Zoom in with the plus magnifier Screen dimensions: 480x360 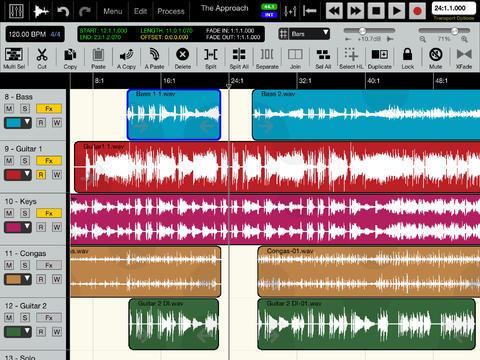pyautogui.click(x=464, y=39)
